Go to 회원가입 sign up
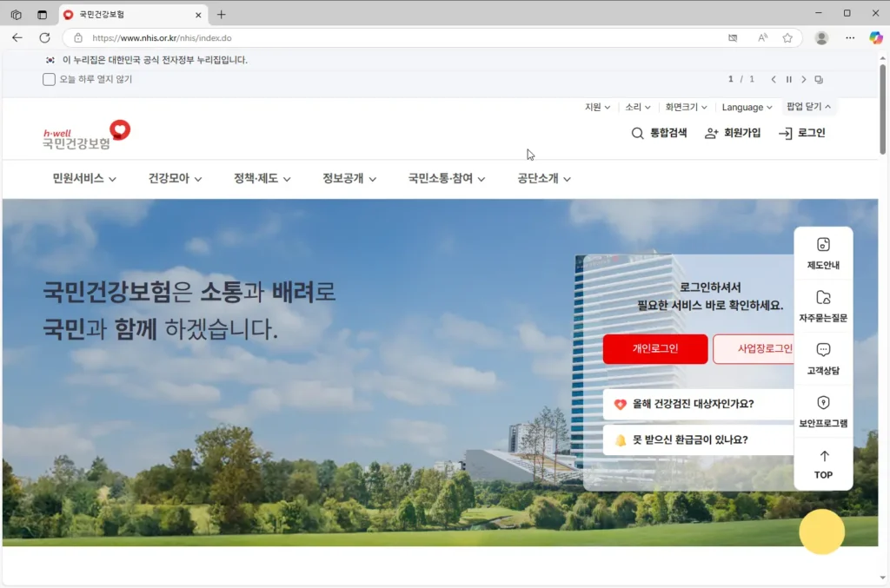The width and height of the screenshot is (890, 588). tap(732, 133)
